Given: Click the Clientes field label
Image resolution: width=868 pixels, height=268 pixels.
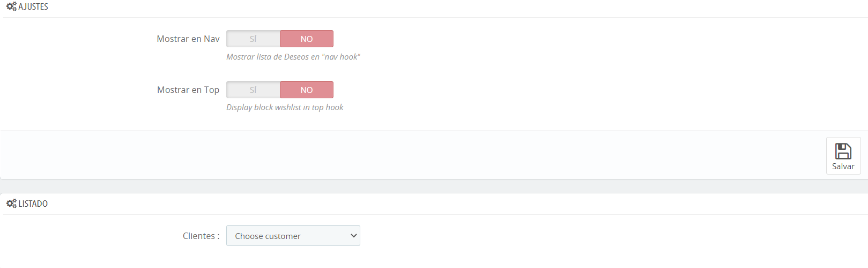Looking at the screenshot, I should tap(201, 236).
